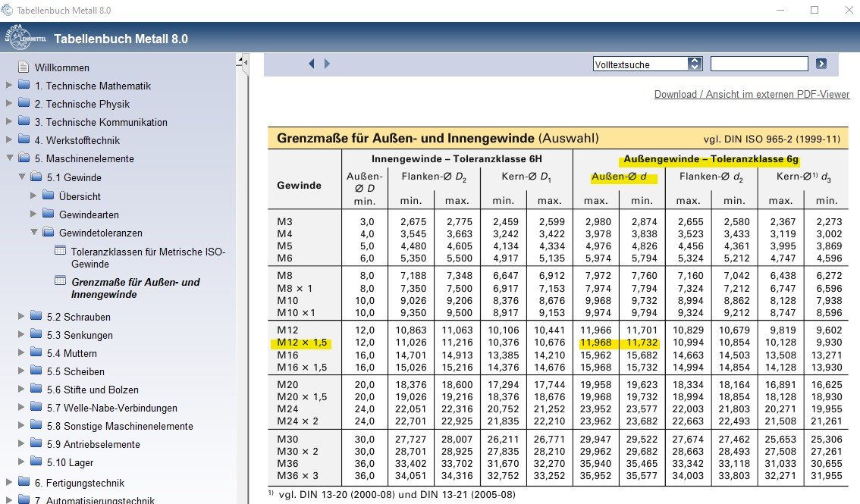The image size is (860, 504).
Task: Click folder icon of 5.3 Senkungen
Action: [x=36, y=333]
